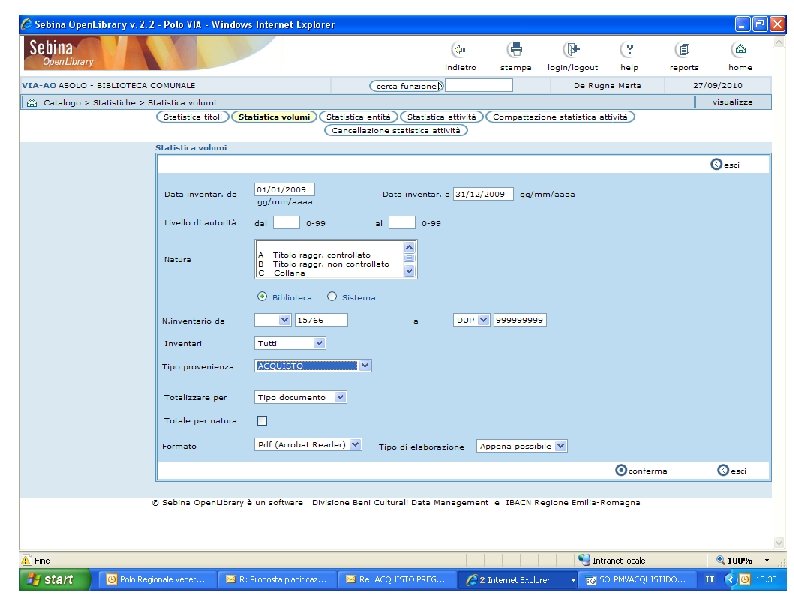Click zoom 100% magnifier in status bar
The image size is (794, 595).
[720, 560]
